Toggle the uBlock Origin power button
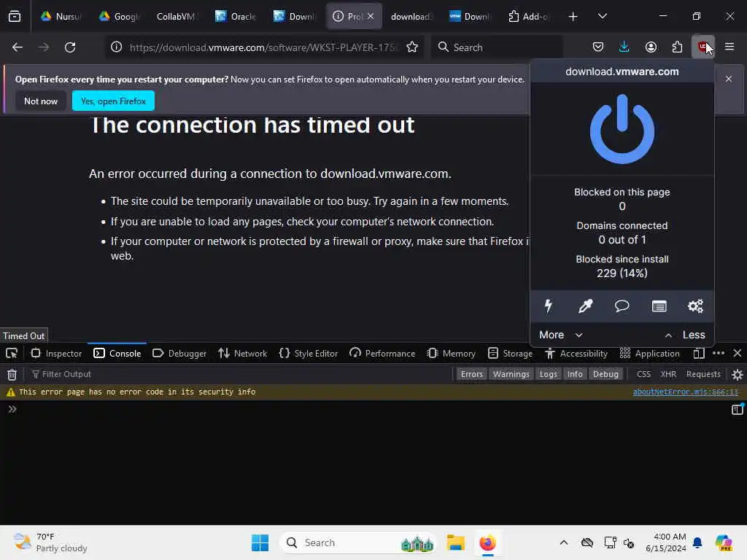 pyautogui.click(x=622, y=129)
